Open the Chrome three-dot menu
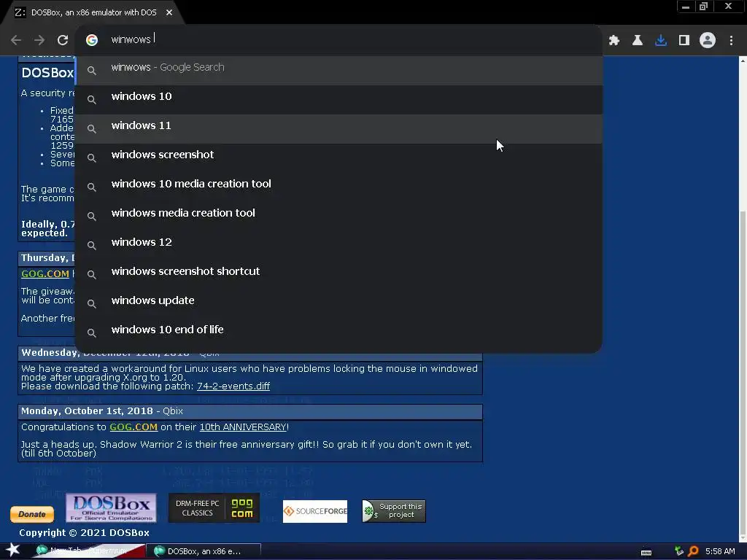747x560 pixels. pyautogui.click(x=731, y=41)
